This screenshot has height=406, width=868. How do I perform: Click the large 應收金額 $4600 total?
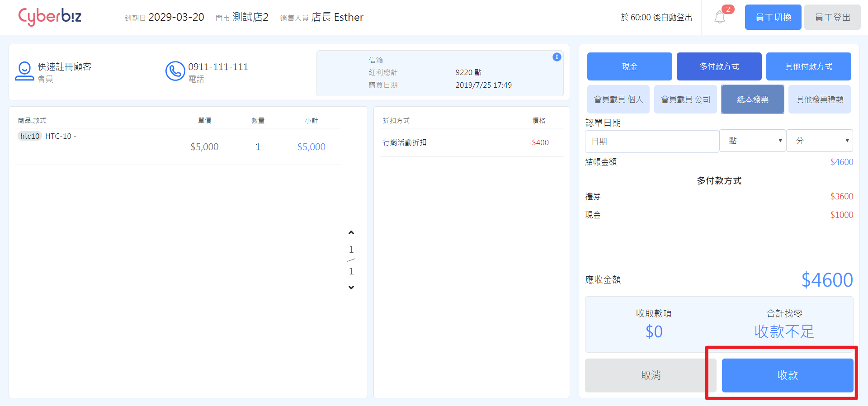click(827, 280)
